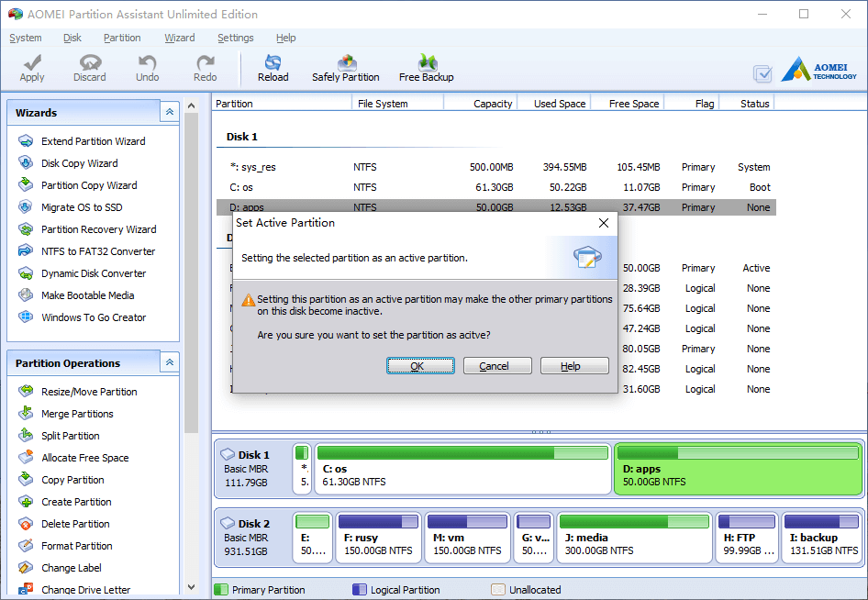Click the Redo arrow icon

click(x=205, y=62)
